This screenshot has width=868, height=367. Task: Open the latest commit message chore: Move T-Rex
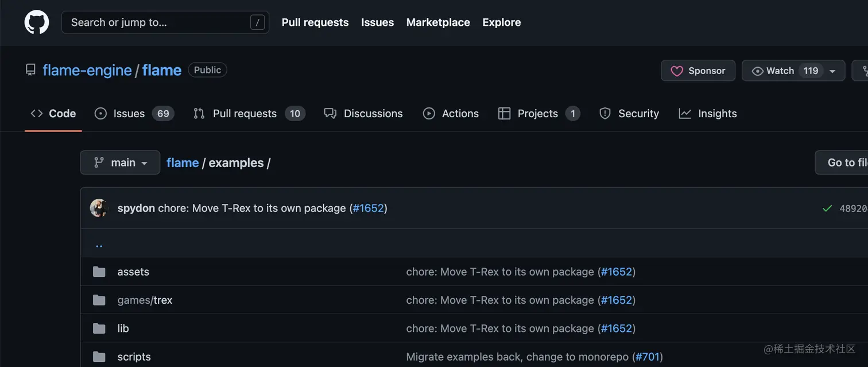pos(252,208)
